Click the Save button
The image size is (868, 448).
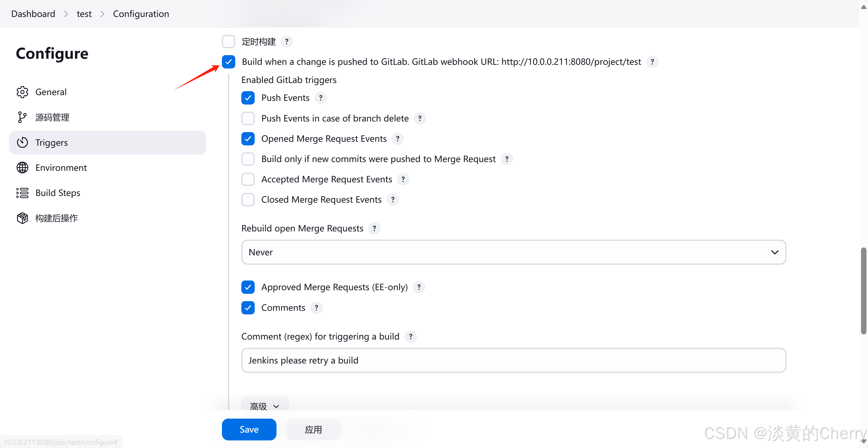(249, 430)
